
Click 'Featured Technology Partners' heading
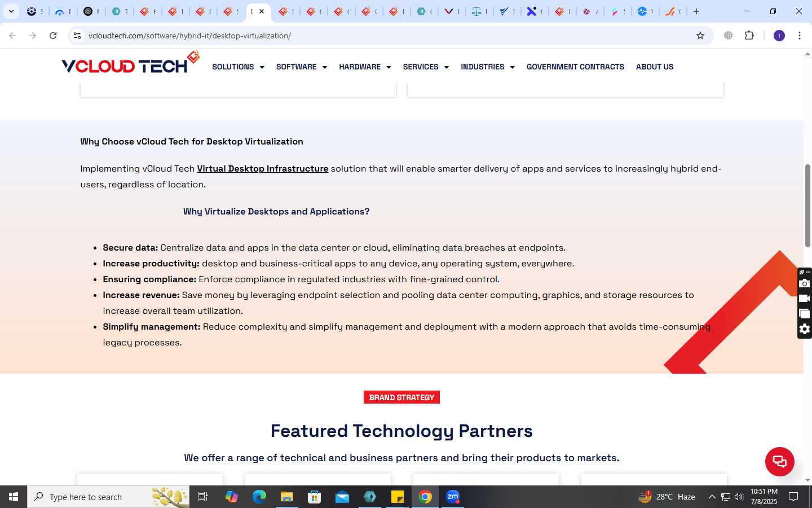401,431
